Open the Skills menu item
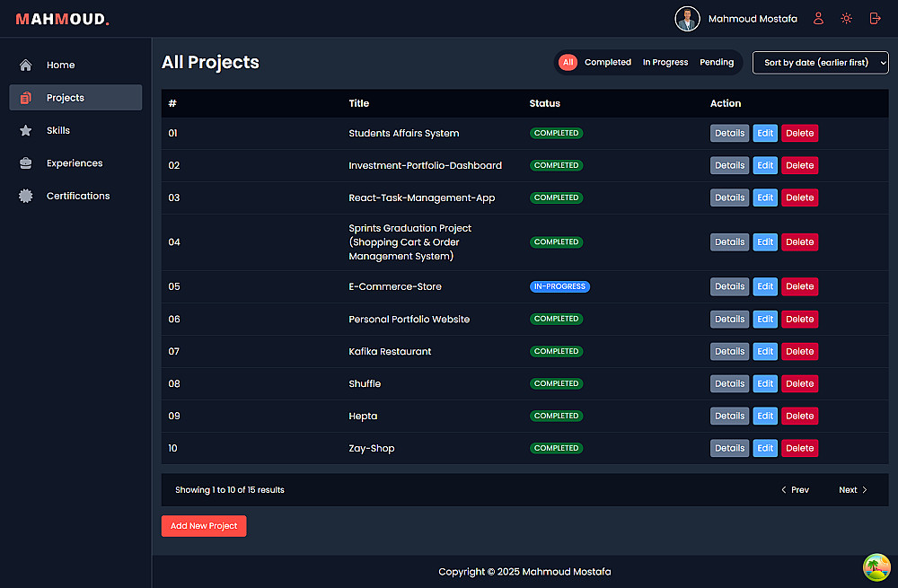 [x=75, y=130]
